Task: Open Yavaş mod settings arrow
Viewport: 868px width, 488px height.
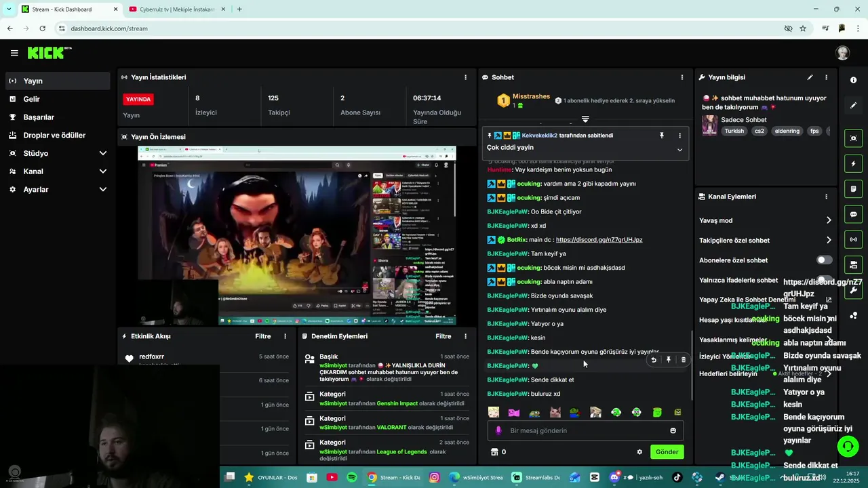Action: 829,220
